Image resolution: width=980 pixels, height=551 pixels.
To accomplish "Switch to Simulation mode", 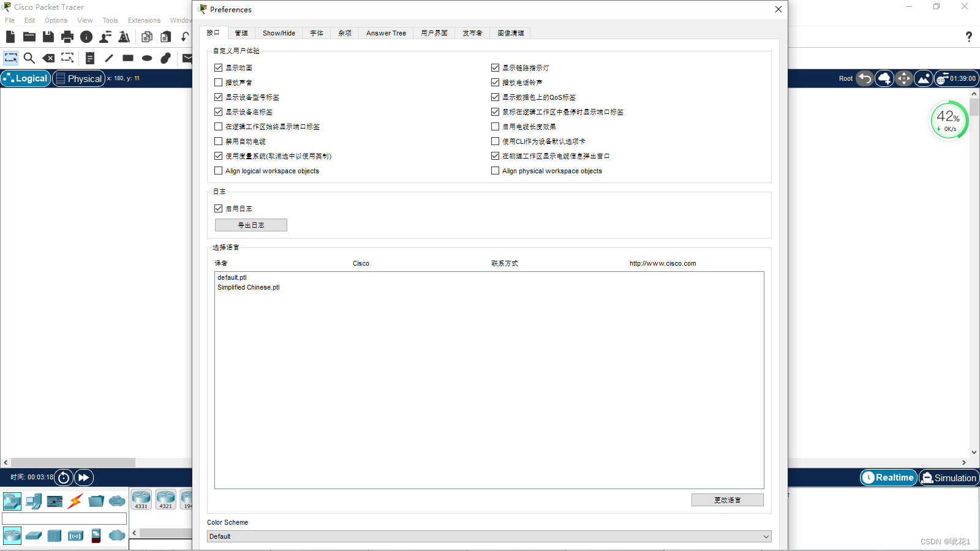I will tap(949, 478).
